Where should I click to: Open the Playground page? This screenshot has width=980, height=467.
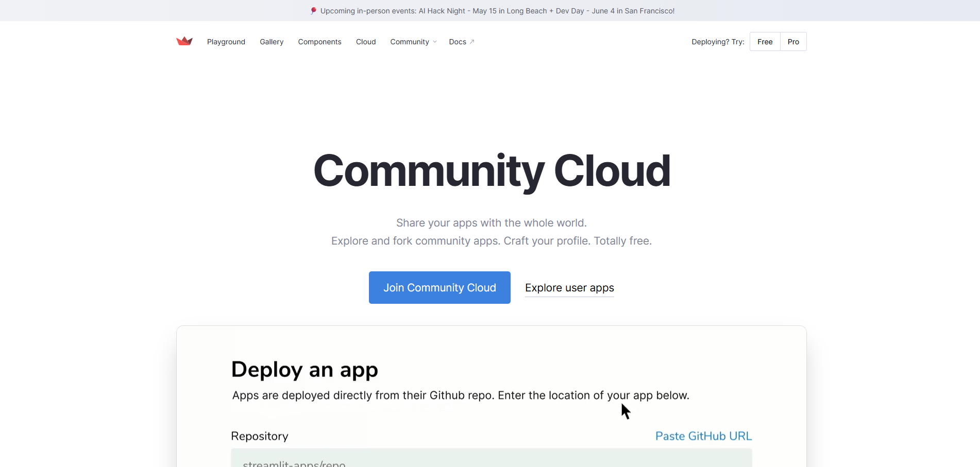pos(226,42)
